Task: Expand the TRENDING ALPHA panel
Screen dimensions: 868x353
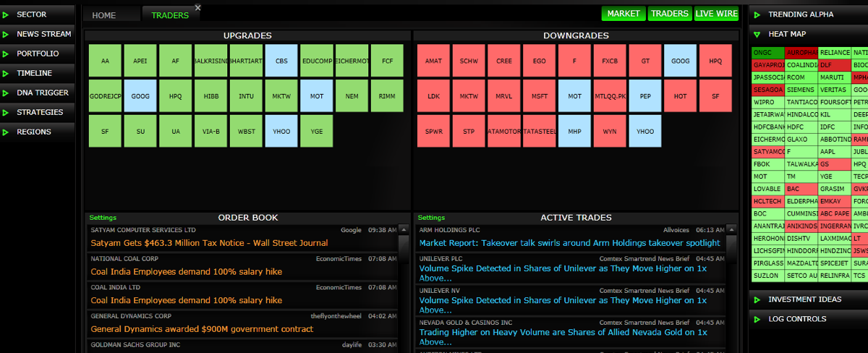Action: tap(808, 14)
